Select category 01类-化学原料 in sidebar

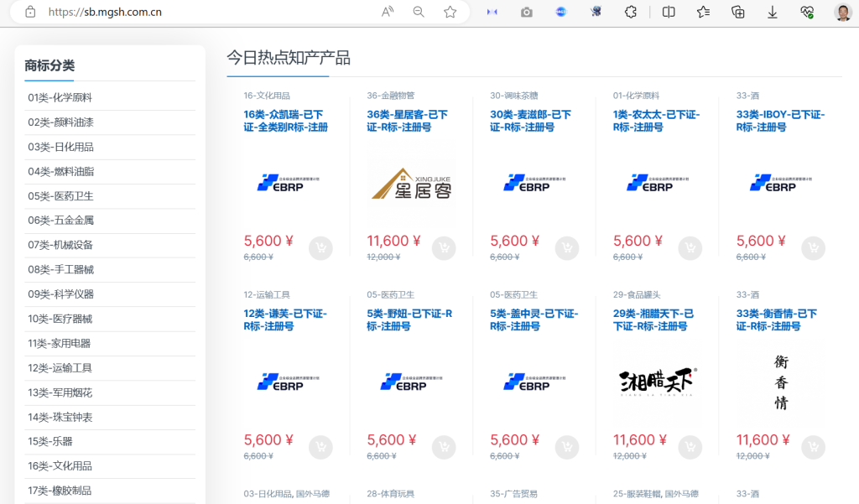[60, 97]
